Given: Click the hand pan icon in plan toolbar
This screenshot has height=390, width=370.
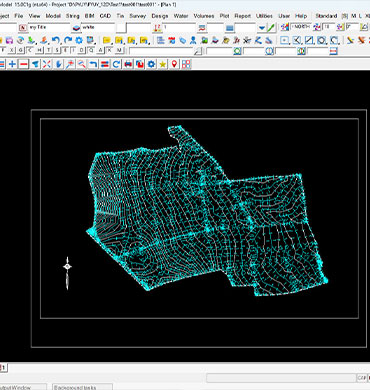Looking at the screenshot, I should pyautogui.click(x=59, y=64).
